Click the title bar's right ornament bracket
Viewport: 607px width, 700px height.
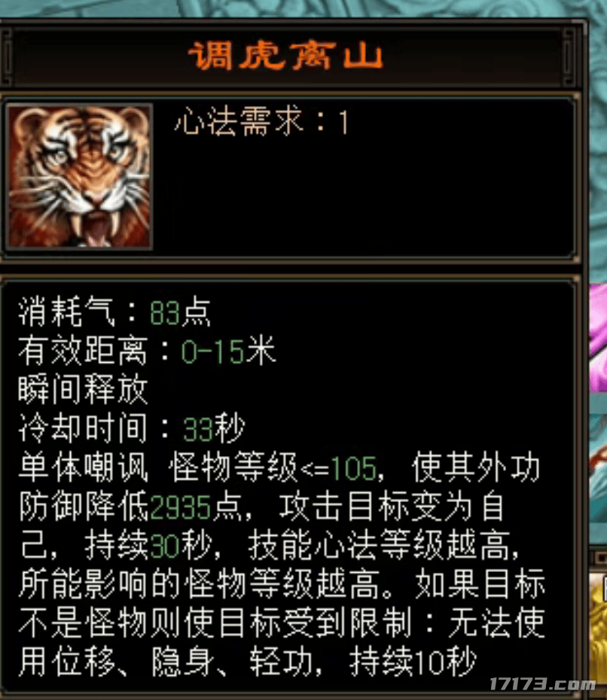coord(569,56)
